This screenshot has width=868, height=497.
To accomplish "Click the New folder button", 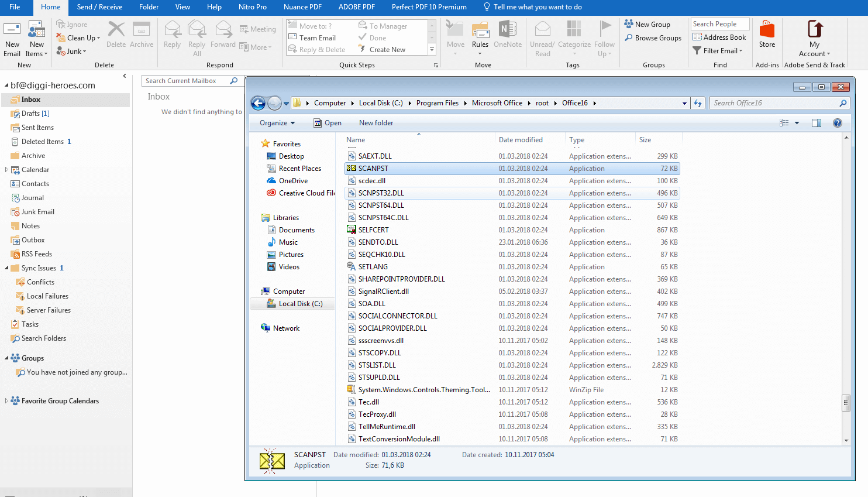I will pos(376,123).
